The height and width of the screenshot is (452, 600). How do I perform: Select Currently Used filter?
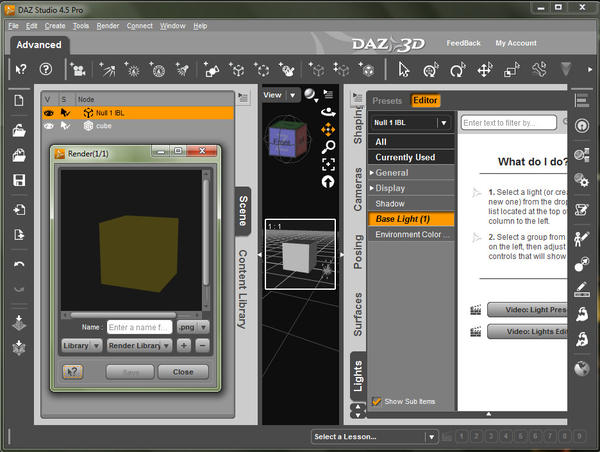pos(411,157)
